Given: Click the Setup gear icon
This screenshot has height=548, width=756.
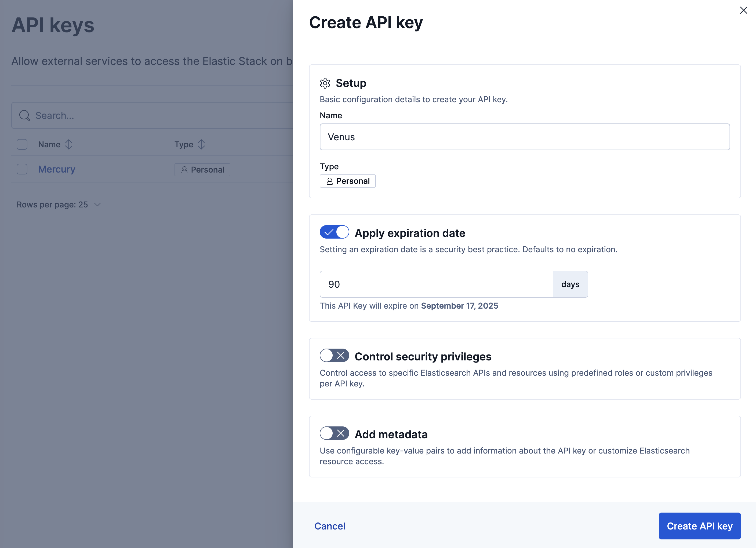Looking at the screenshot, I should pyautogui.click(x=325, y=83).
